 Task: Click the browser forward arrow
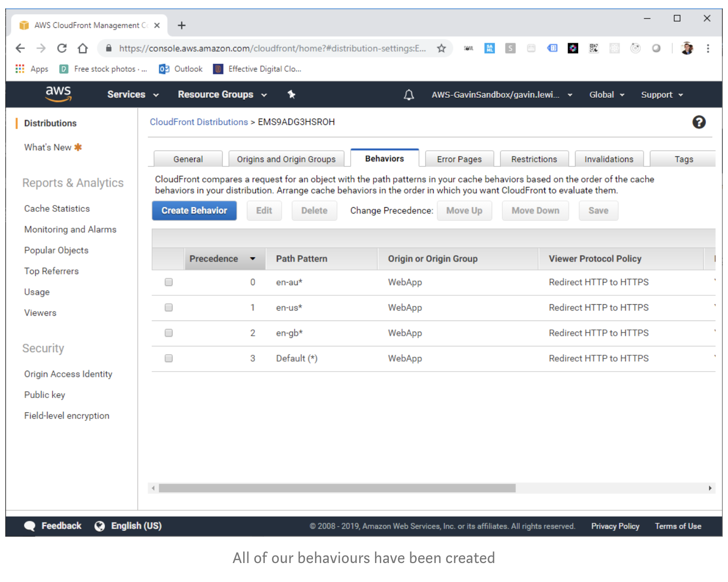(x=41, y=48)
